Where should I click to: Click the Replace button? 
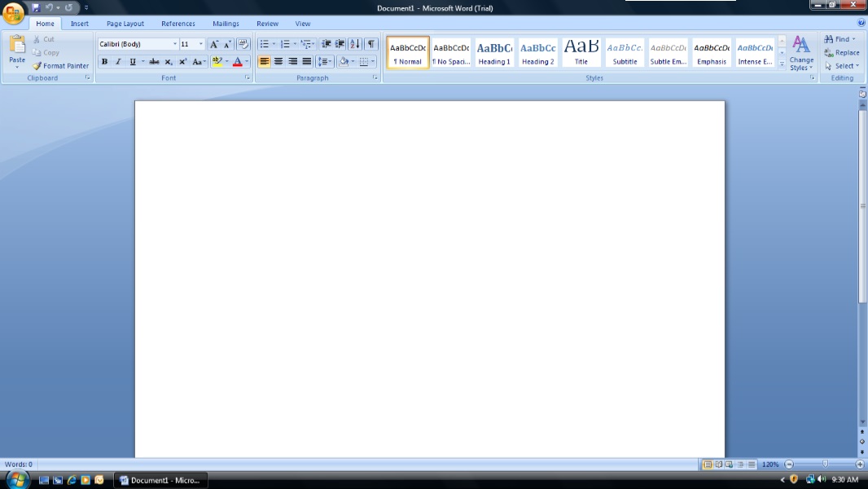[x=842, y=53]
